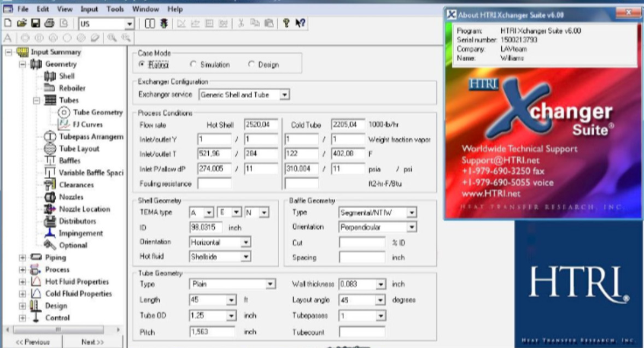Click the Next >> button
644x348 pixels.
point(93,342)
